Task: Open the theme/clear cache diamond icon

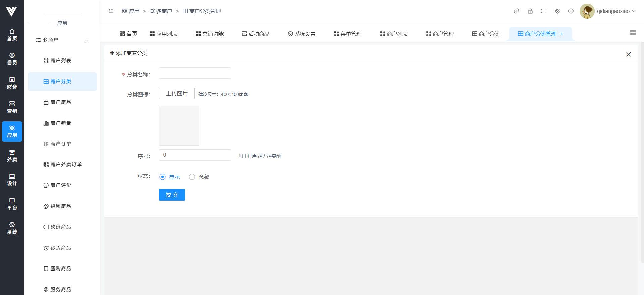Action: pos(557,11)
